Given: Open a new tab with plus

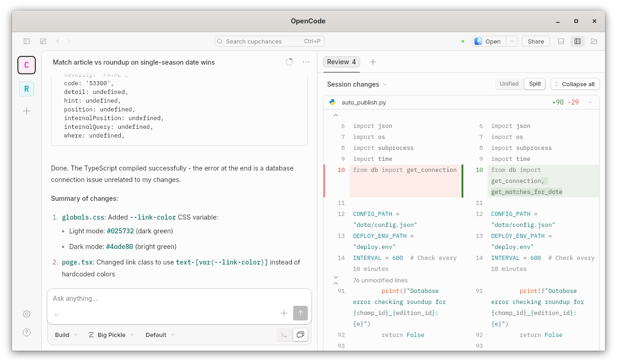Looking at the screenshot, I should (x=373, y=62).
